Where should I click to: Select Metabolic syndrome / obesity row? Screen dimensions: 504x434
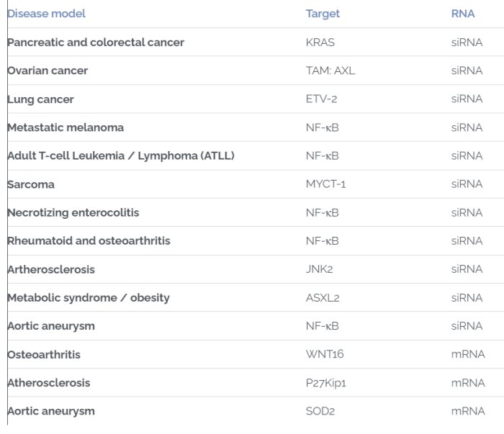(89, 297)
